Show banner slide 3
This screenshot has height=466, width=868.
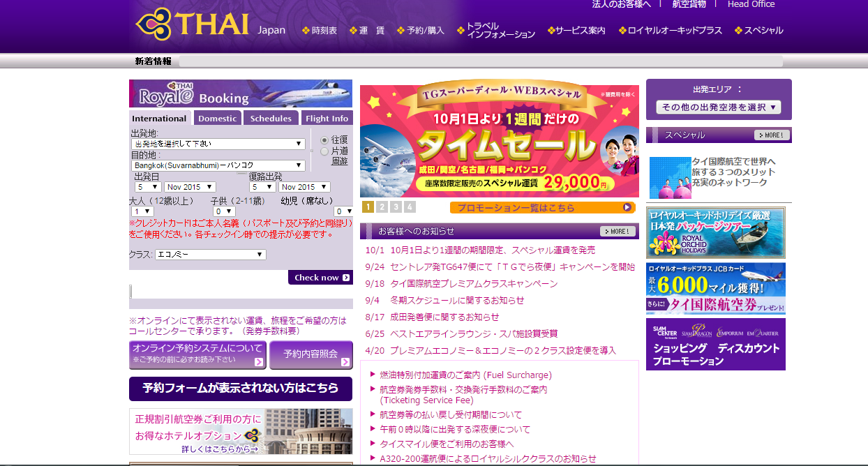click(x=396, y=206)
